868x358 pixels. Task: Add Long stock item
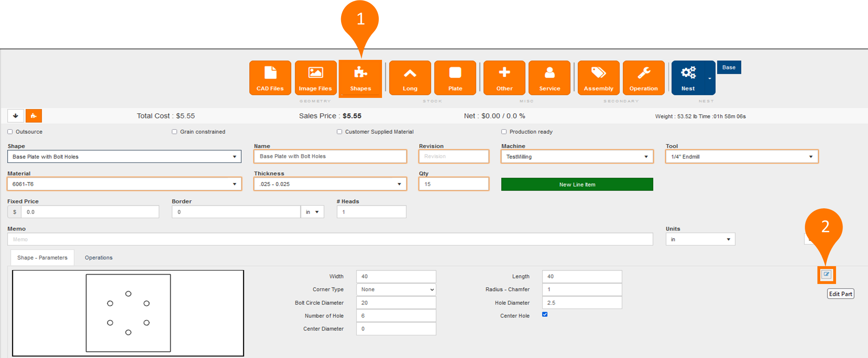(410, 78)
